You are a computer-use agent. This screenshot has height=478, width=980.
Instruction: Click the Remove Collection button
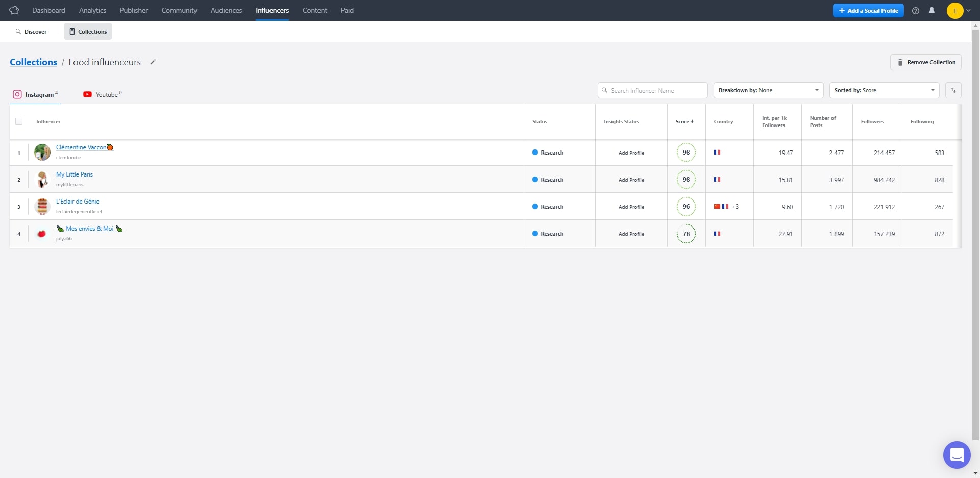click(x=926, y=62)
